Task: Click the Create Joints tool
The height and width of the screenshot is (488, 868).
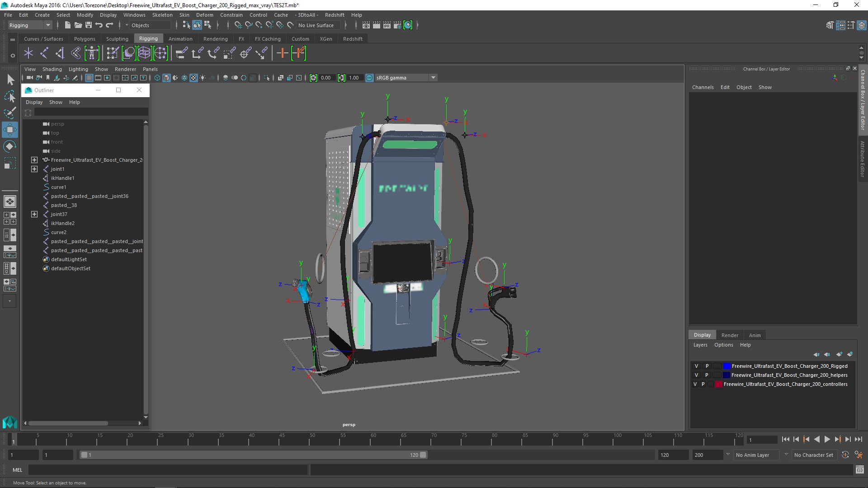Action: point(44,53)
